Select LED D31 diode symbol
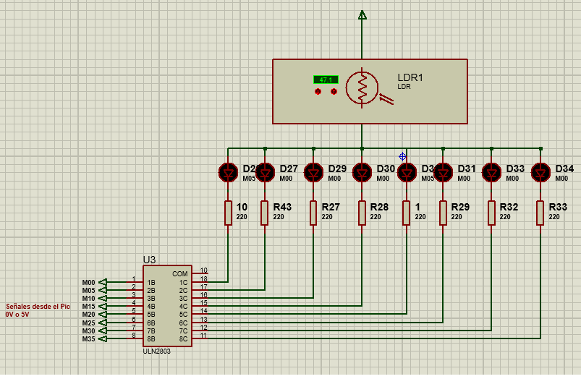581x392 pixels. tap(443, 173)
